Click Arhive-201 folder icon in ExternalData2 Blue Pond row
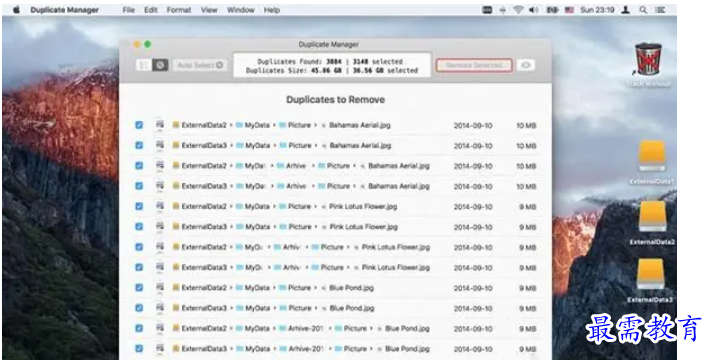This screenshot has height=360, width=710. tap(283, 328)
